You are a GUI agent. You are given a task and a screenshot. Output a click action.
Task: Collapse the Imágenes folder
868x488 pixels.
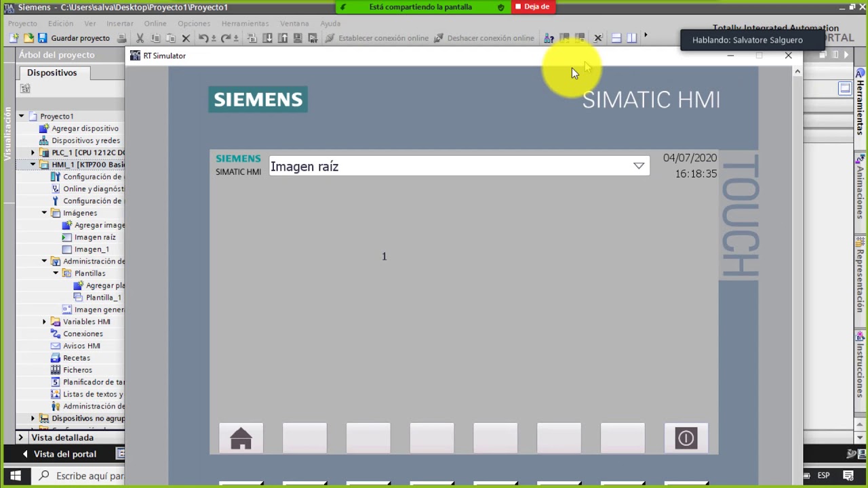pos(44,213)
